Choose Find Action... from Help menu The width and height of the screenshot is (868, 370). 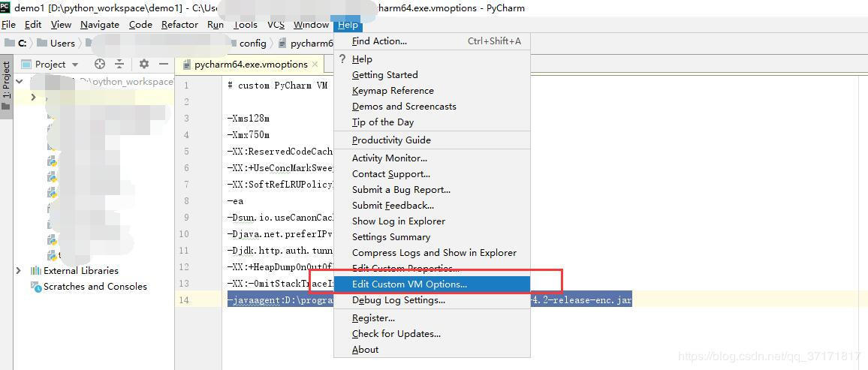[x=432, y=41]
